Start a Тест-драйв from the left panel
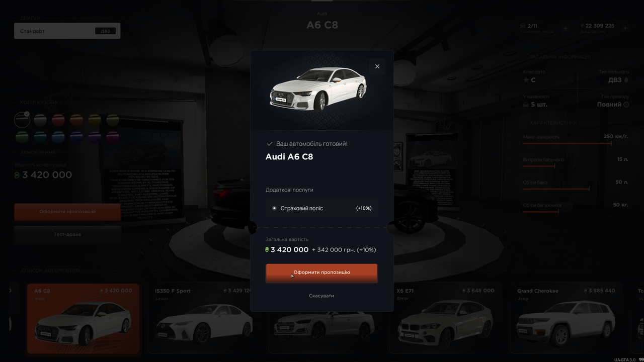 [x=67, y=235]
